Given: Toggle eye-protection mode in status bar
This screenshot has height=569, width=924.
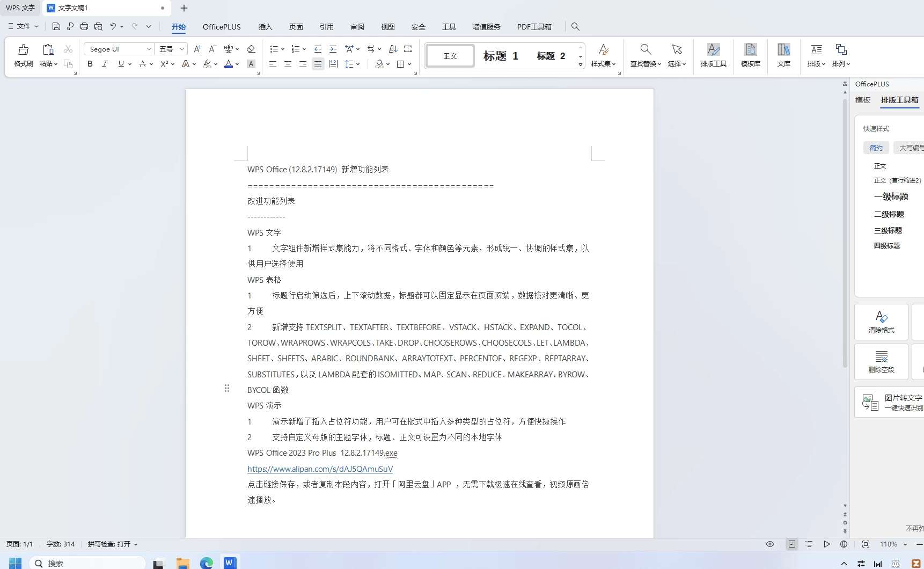Looking at the screenshot, I should [770, 544].
